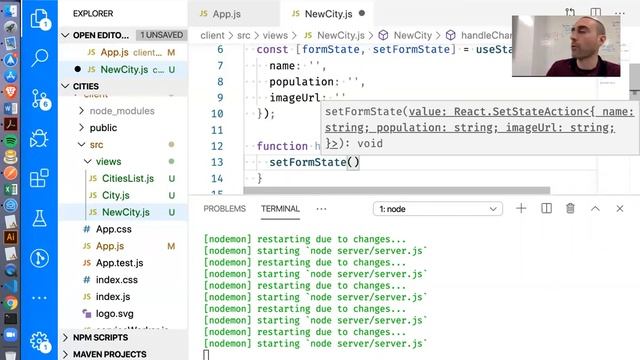Show additional activity bar views ellipsis
Viewport: 640px width, 360px height.
pos(39,298)
